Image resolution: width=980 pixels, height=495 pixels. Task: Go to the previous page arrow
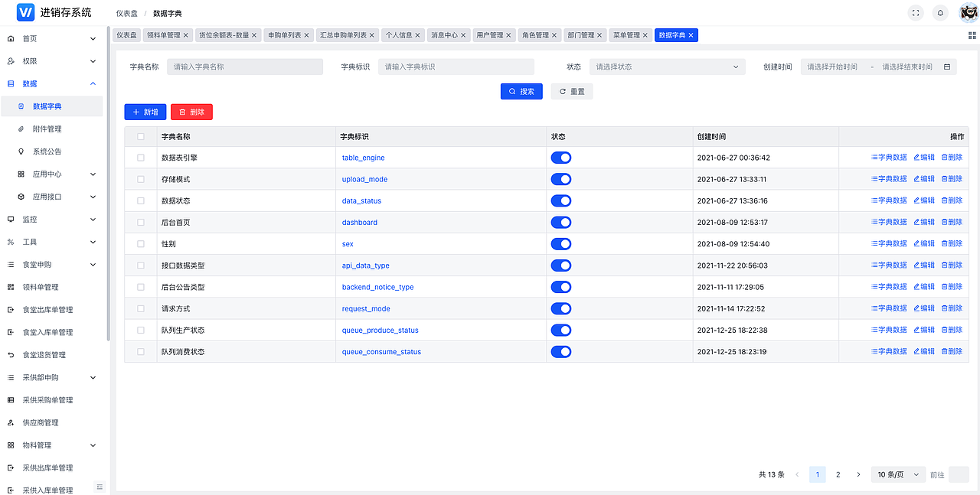tap(797, 474)
